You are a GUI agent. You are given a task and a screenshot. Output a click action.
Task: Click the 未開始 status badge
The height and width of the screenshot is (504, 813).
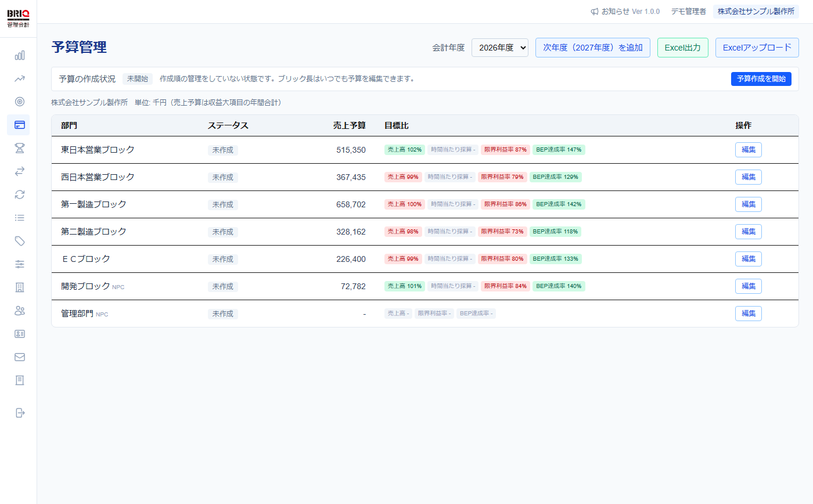coord(138,79)
